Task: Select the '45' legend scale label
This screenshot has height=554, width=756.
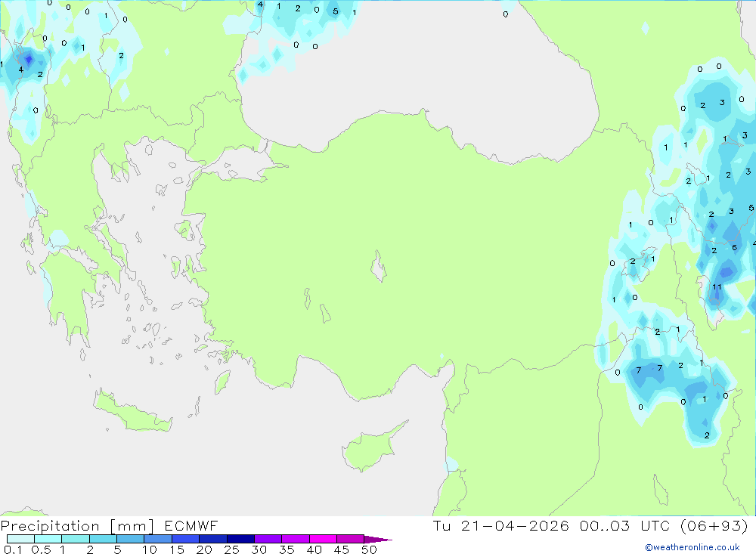Action: [342, 549]
